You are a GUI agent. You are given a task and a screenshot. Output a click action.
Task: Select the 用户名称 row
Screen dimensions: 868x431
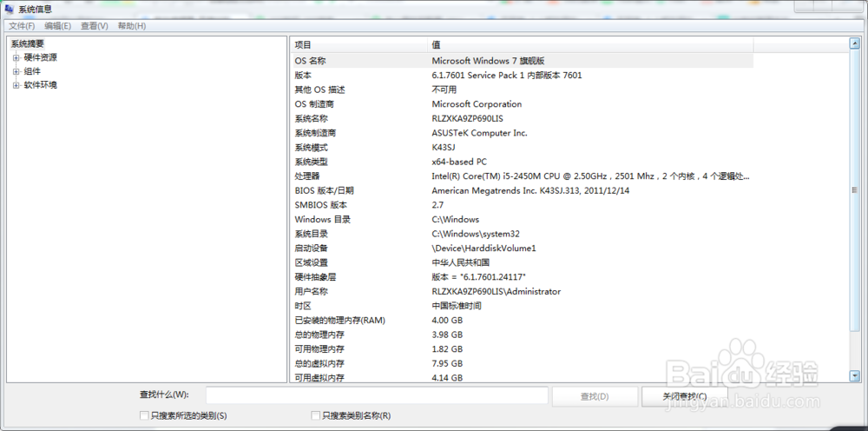(522, 291)
